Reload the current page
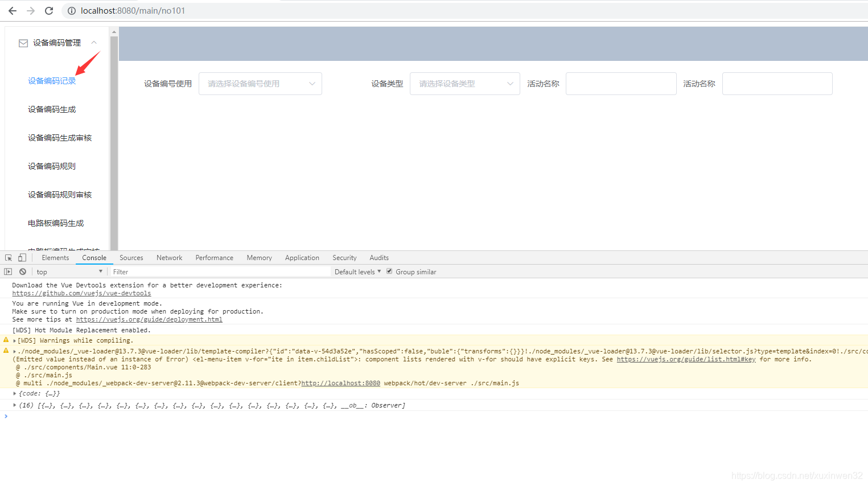The width and height of the screenshot is (868, 486). (x=49, y=11)
